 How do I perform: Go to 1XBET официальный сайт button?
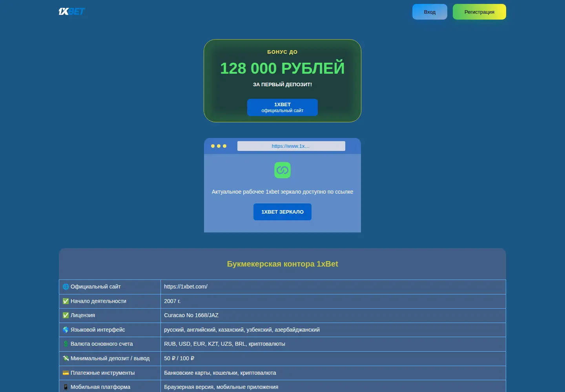coord(282,107)
